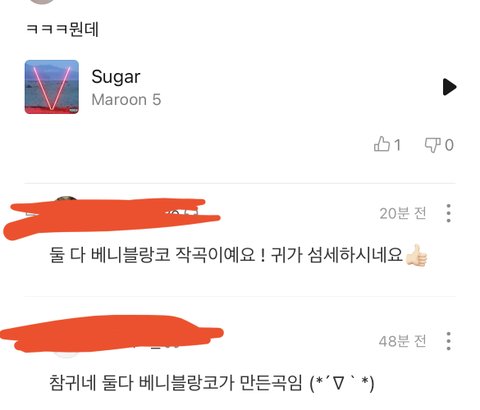Open the Maroon 5 artist name

point(126,100)
